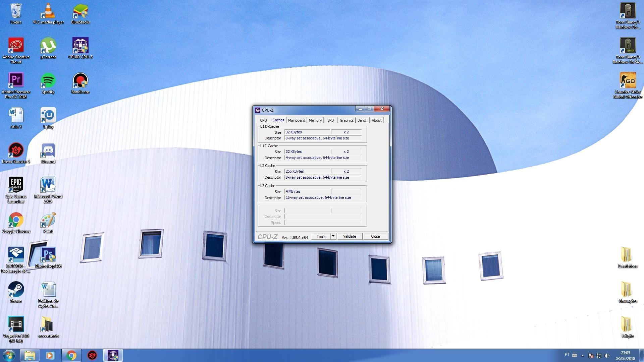This screenshot has width=644, height=362.
Task: Launch Paint from the desktop
Action: point(48,223)
